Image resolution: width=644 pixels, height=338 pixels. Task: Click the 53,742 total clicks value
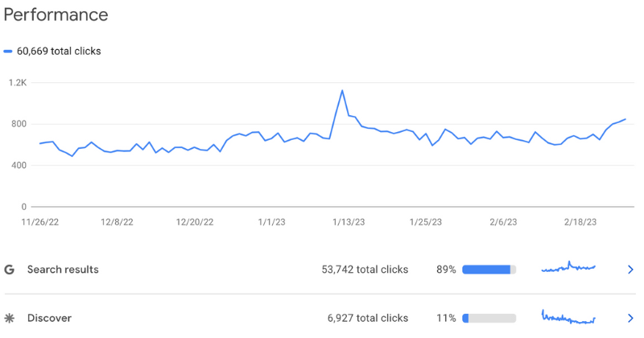tap(364, 270)
